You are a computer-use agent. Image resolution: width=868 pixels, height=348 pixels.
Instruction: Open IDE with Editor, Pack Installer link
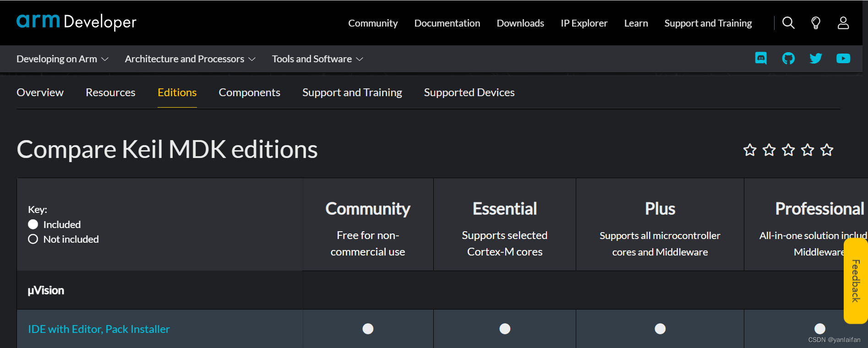point(99,329)
